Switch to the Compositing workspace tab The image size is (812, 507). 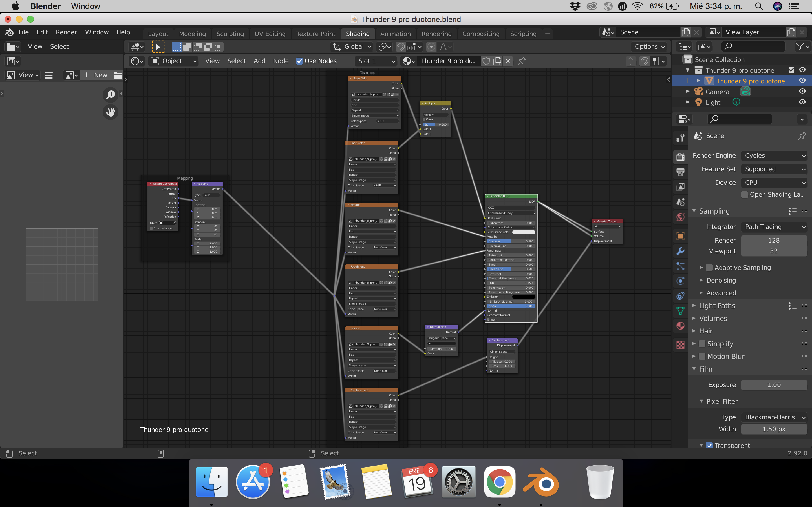[480, 34]
